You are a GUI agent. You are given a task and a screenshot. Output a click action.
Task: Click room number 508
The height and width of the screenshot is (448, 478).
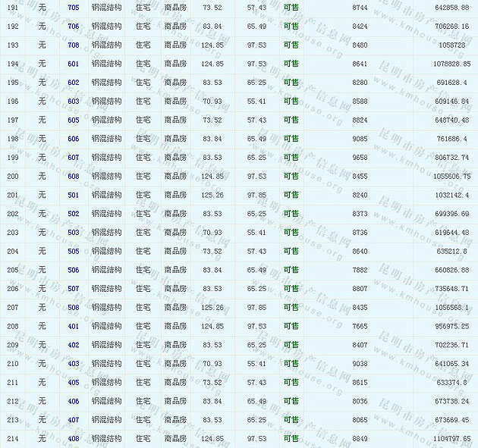point(73,307)
